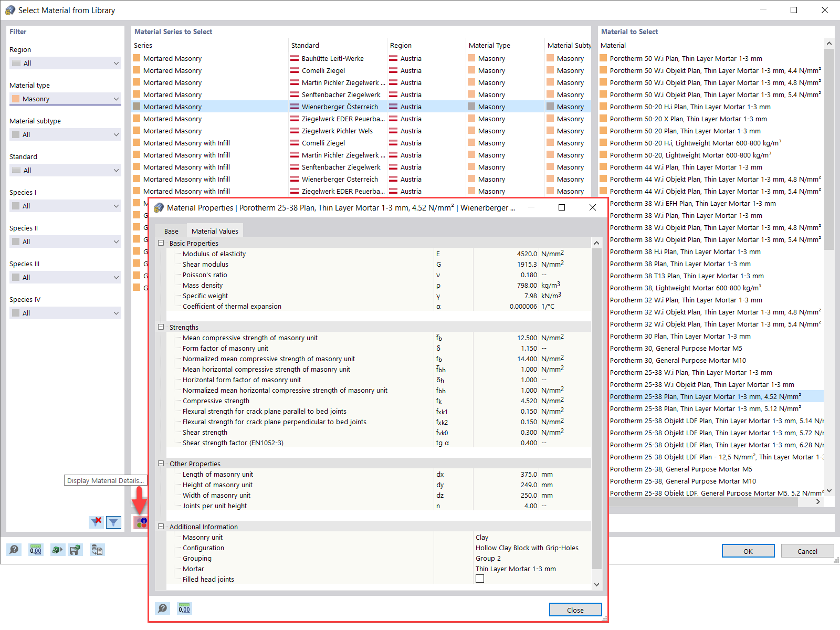Click scroll down arrow in Material Properties

596,584
